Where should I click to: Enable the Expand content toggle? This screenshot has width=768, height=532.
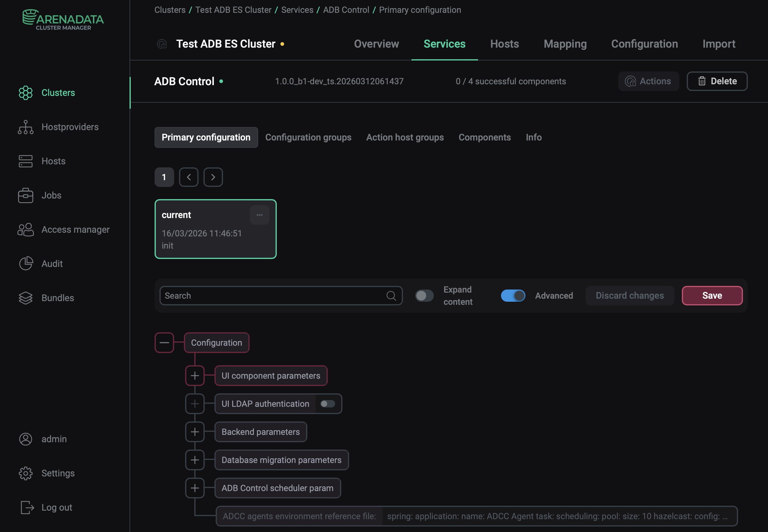pos(424,296)
